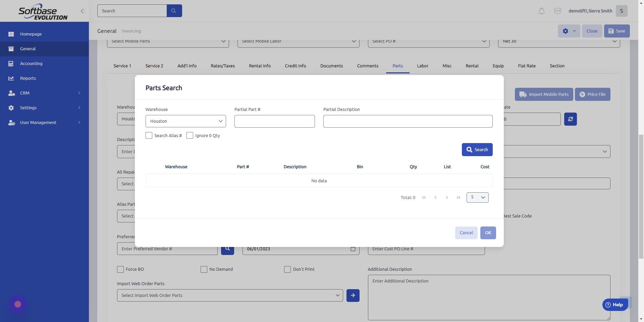This screenshot has height=322, width=644.
Task: Check the Ignore 0 Qty option
Action: tap(190, 135)
